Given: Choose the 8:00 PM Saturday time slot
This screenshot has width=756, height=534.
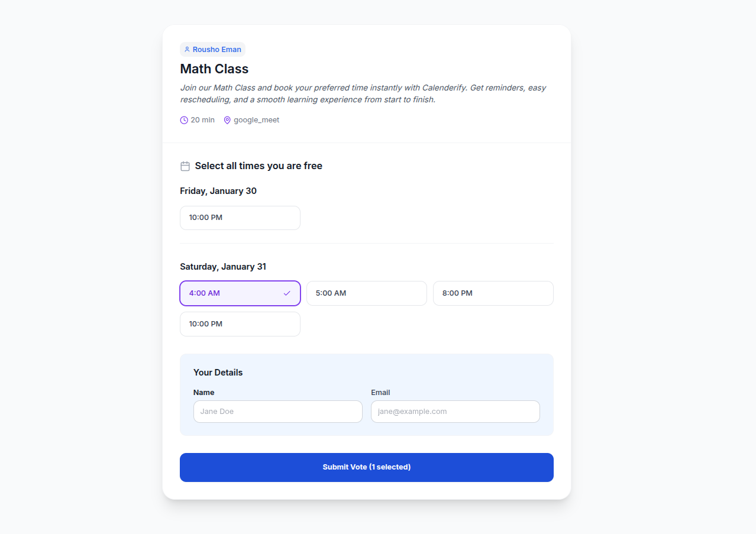Looking at the screenshot, I should tap(493, 293).
